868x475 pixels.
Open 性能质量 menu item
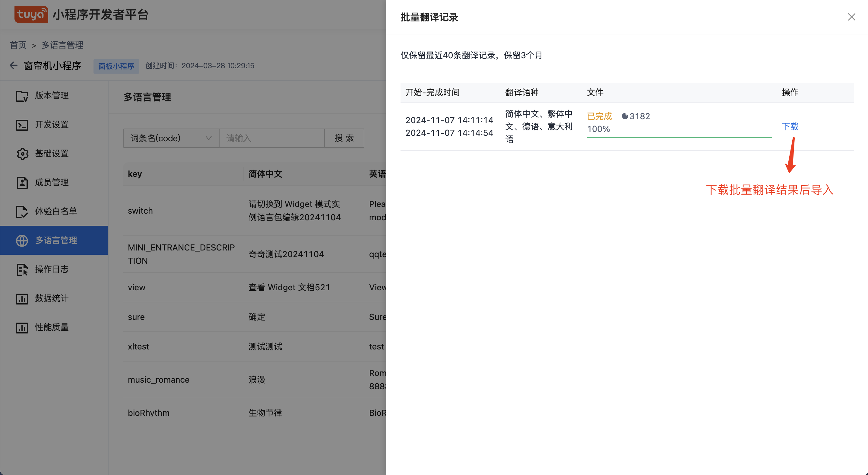[54, 327]
